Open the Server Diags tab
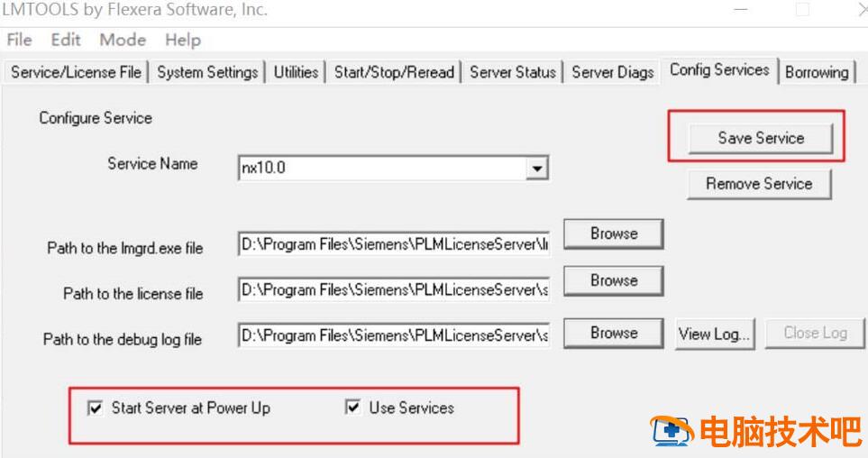This screenshot has width=868, height=458. [612, 72]
